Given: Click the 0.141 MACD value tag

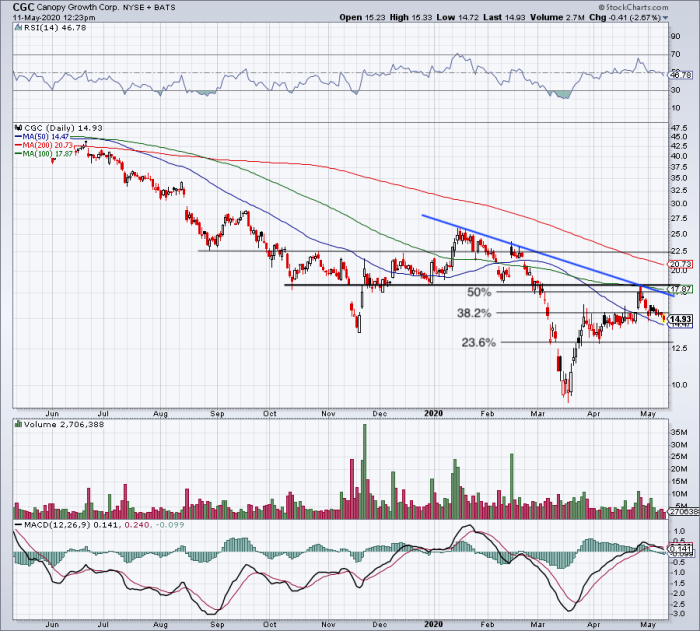Looking at the screenshot, I should (680, 548).
